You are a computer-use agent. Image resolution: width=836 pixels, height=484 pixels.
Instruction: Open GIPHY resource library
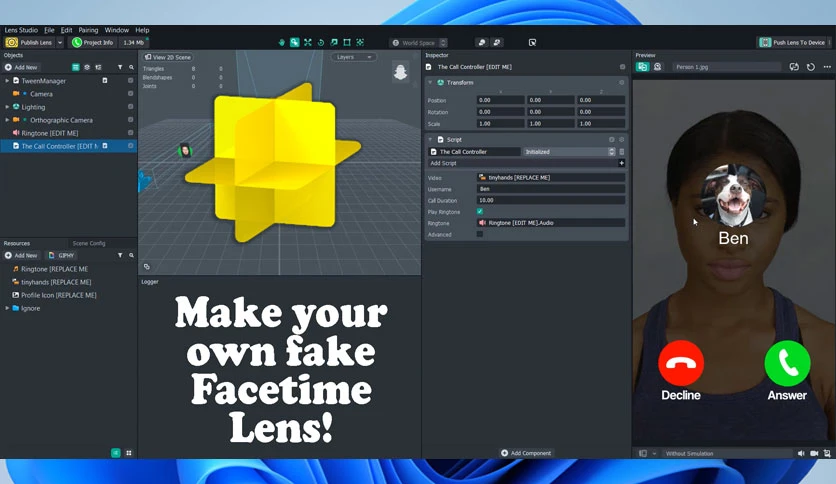point(61,255)
